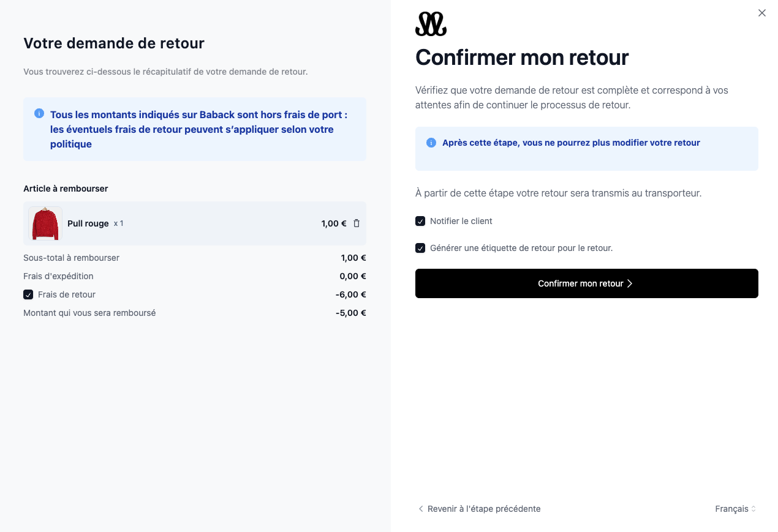Click the arrow icon in Confirmer button
Viewport: 778px width, 532px height.
(630, 283)
